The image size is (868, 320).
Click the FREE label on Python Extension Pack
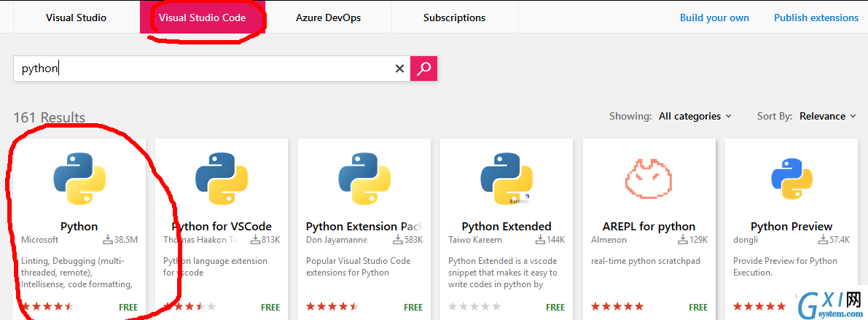[413, 307]
